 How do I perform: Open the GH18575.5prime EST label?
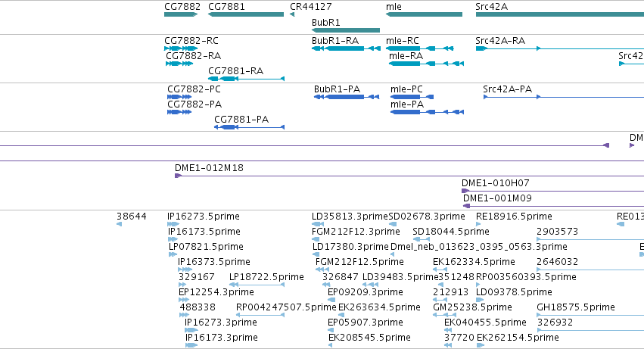(576, 308)
